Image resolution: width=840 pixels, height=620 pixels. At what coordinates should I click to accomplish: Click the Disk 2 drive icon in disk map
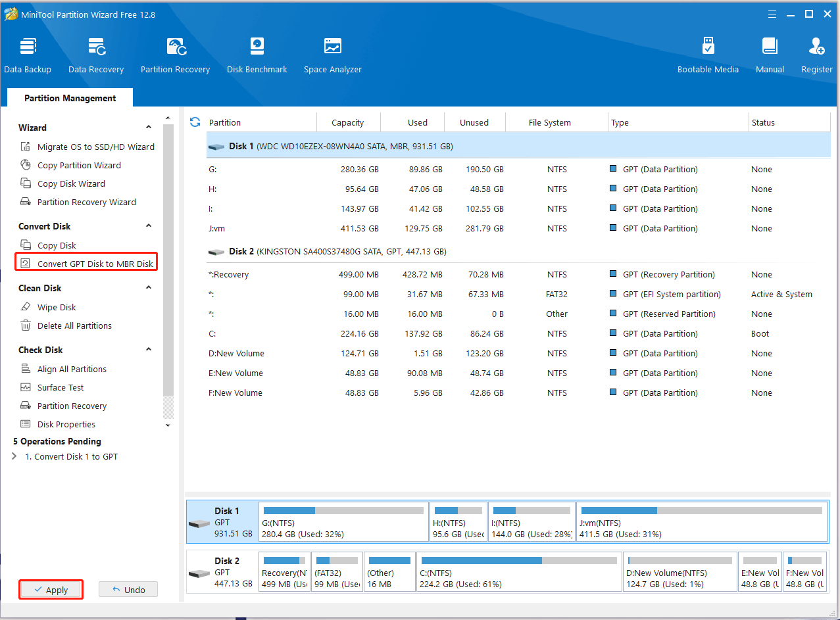pos(199,573)
